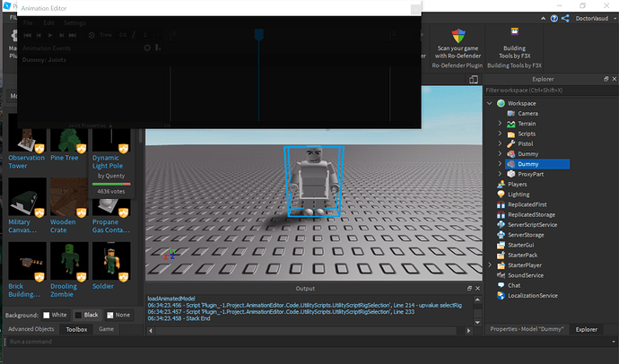This screenshot has width=619, height=364.
Task: Click the animation timeline playhead marker
Action: pyautogui.click(x=259, y=35)
